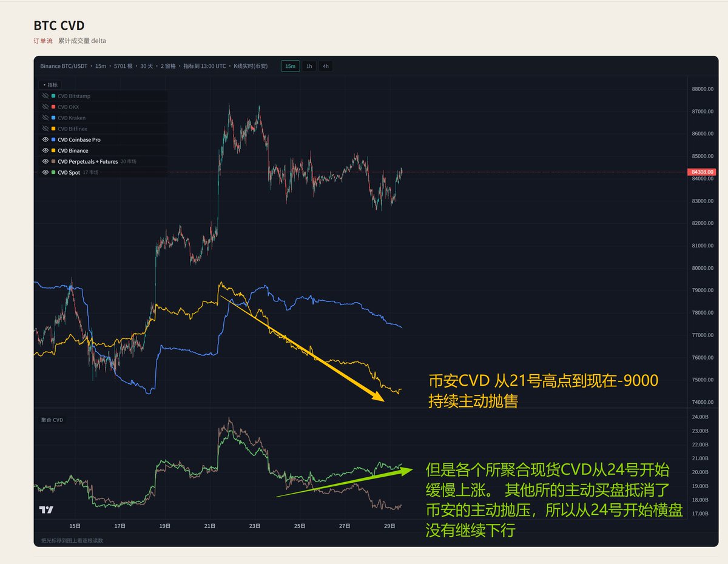Click the 25日 date on the time axis
Image resolution: width=728 pixels, height=564 pixels.
pos(300,525)
